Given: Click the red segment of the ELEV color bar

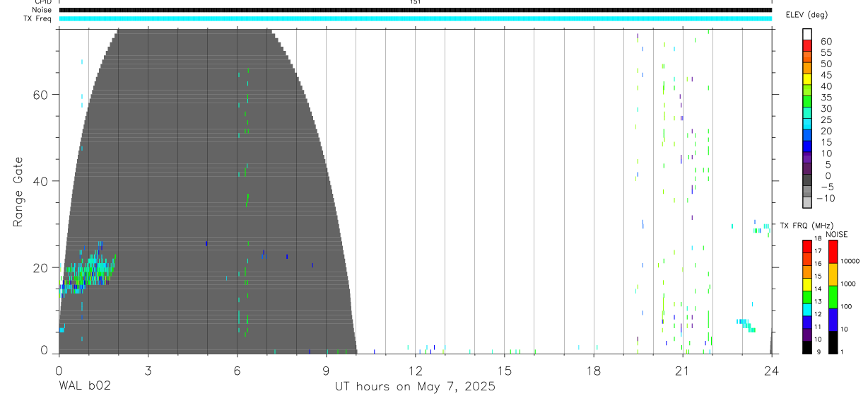Looking at the screenshot, I should [807, 45].
